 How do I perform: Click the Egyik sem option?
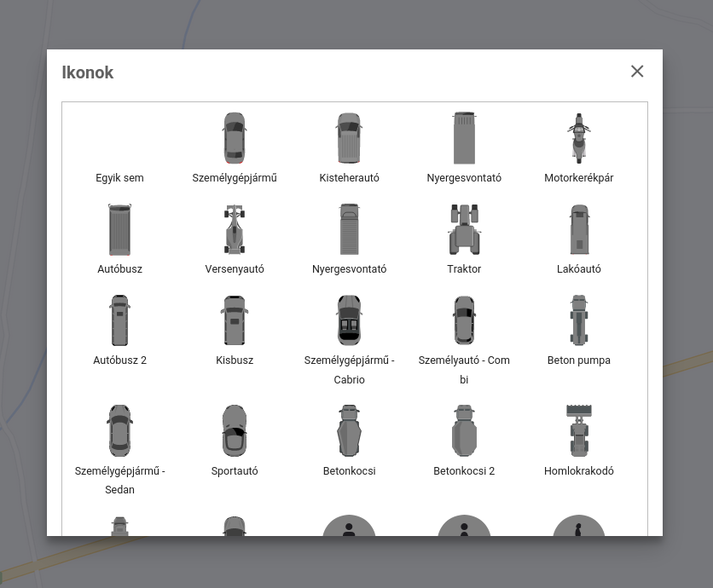point(120,177)
